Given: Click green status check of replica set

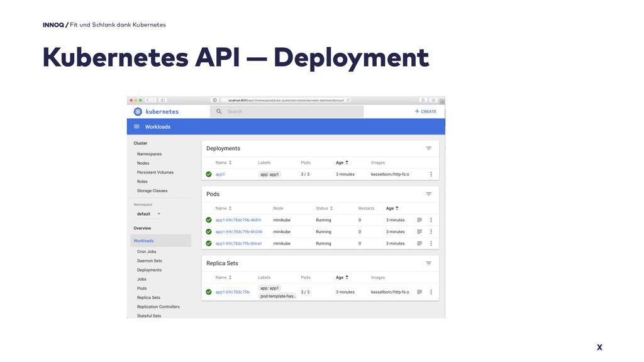Looking at the screenshot, I should coord(209,292).
